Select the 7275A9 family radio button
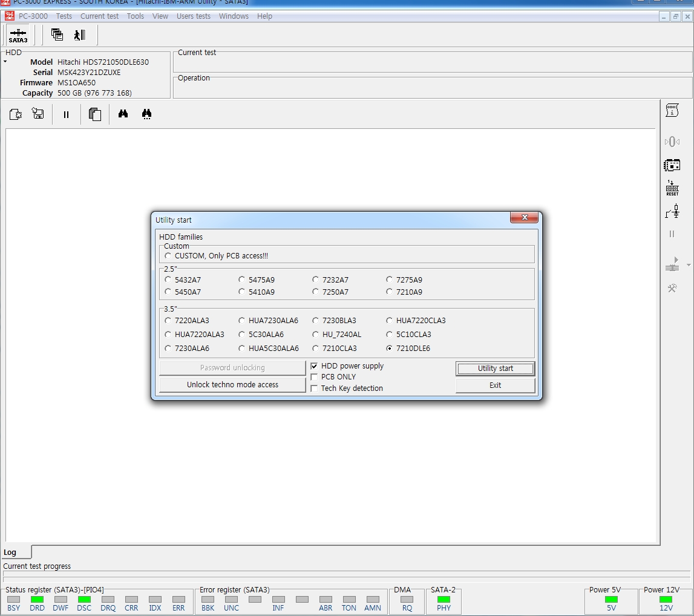 pyautogui.click(x=389, y=280)
